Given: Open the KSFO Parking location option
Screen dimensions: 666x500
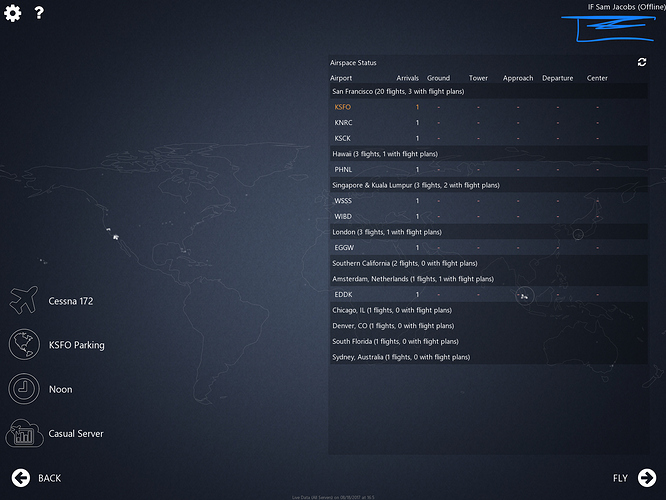Looking at the screenshot, I should coord(76,345).
